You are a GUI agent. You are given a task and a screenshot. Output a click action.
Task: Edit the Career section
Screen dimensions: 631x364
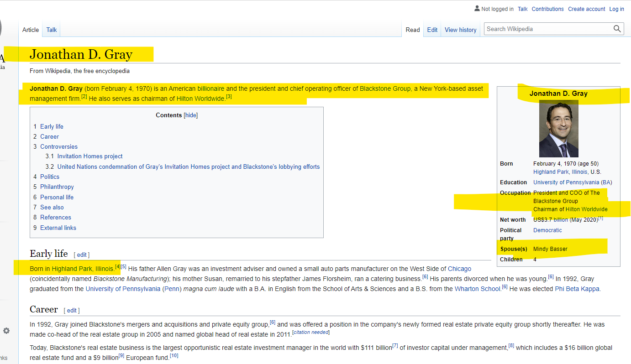pos(72,311)
